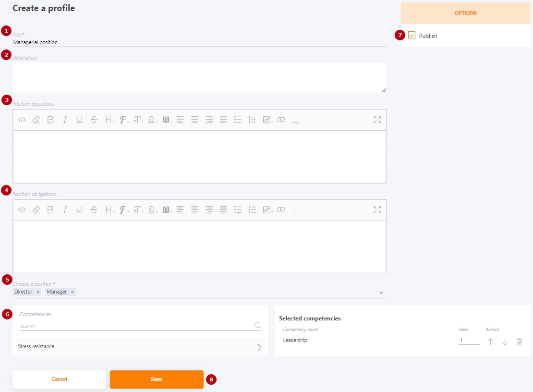Toggle italic in Position obligations editor
The image size is (533, 392).
point(65,210)
